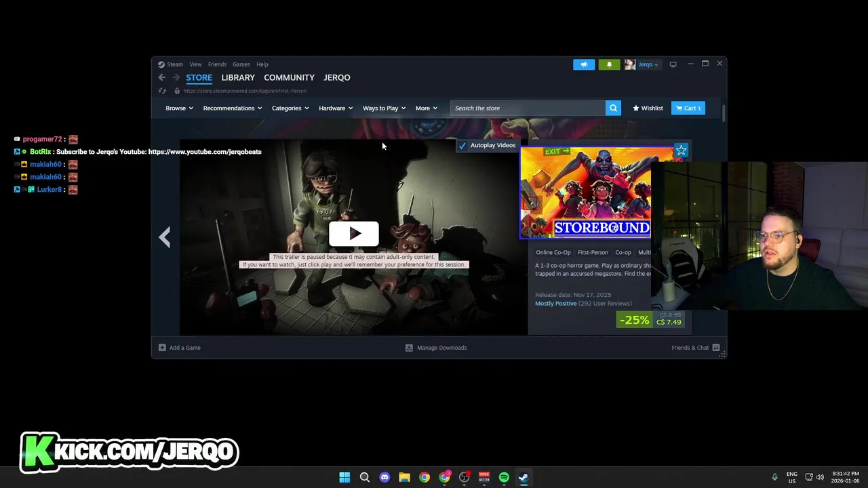Open the Windows Start menu
This screenshot has width=868, height=488.
pos(344,477)
